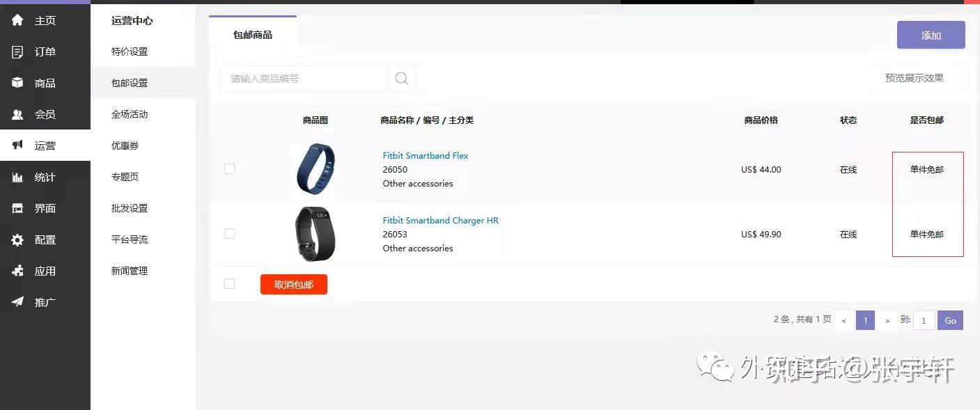This screenshot has height=410, width=980.
Task: Open 优惠券 in the operations menu
Action: pos(125,145)
